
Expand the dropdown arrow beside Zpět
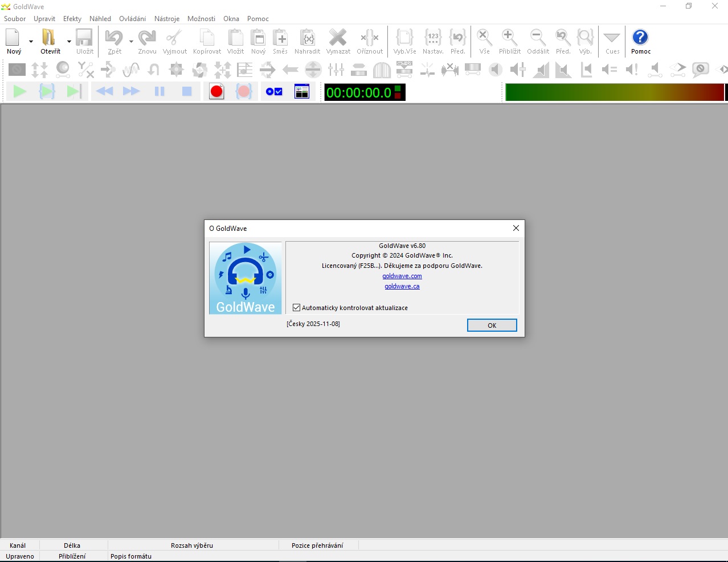[x=131, y=41]
